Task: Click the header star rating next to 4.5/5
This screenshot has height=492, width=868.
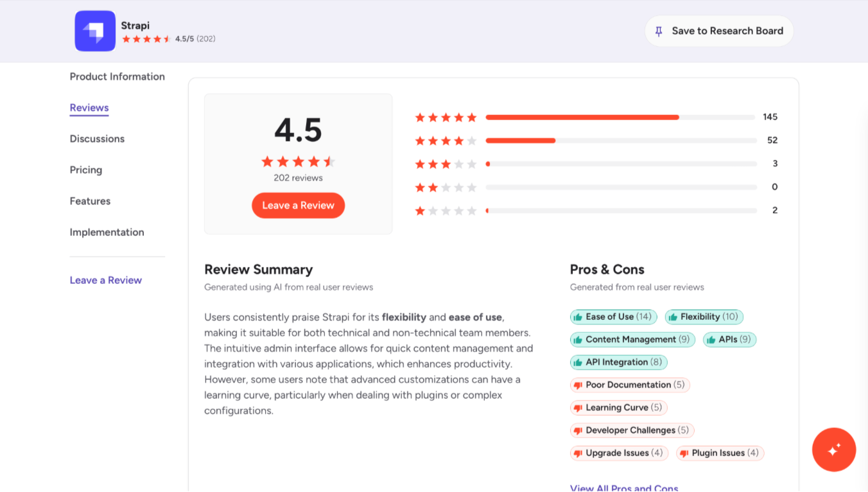Action: tap(146, 39)
